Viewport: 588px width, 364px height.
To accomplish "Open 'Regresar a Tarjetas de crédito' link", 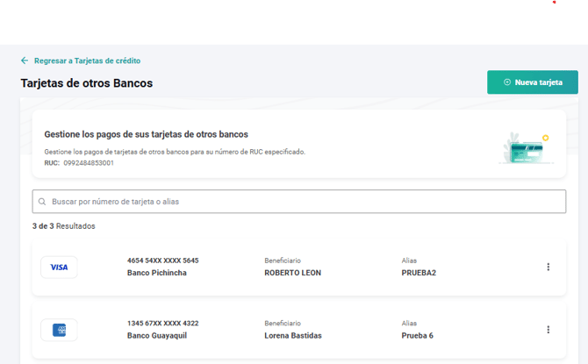I will click(87, 61).
